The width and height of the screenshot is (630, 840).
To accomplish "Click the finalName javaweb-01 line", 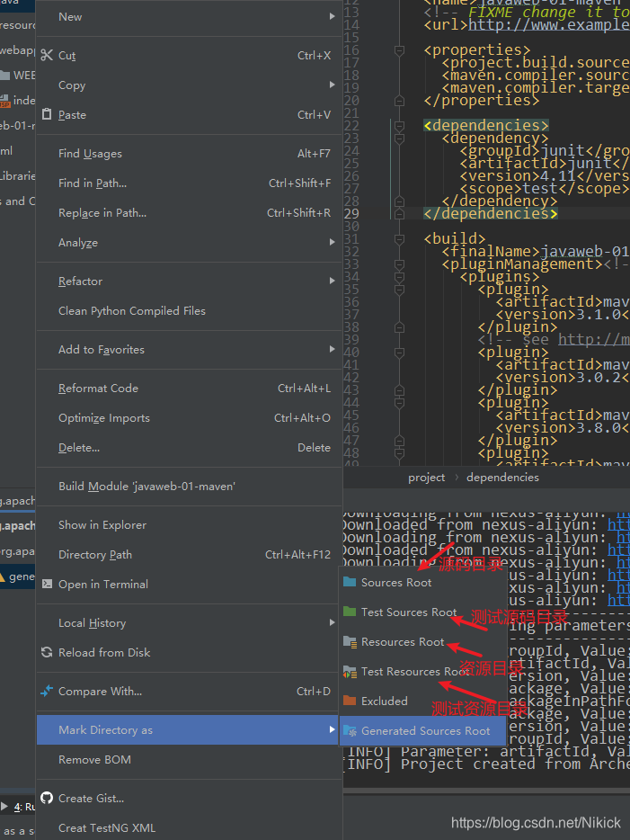I will tap(536, 252).
